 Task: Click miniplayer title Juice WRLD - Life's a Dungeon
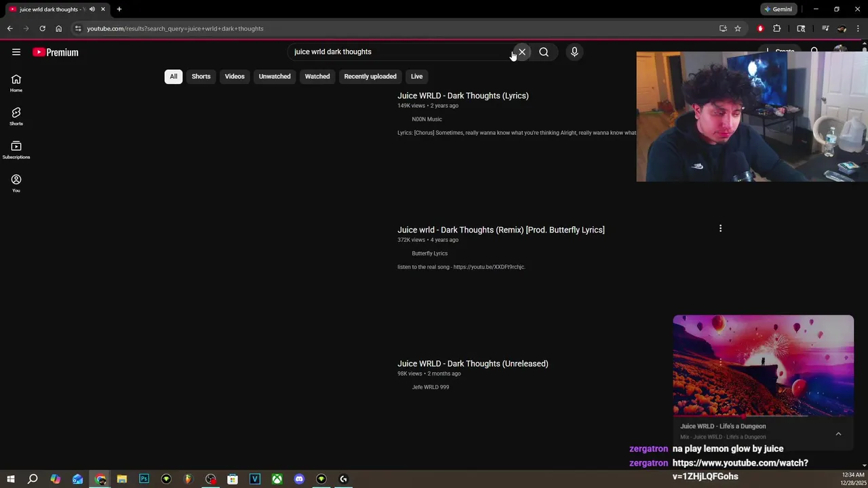point(723,426)
